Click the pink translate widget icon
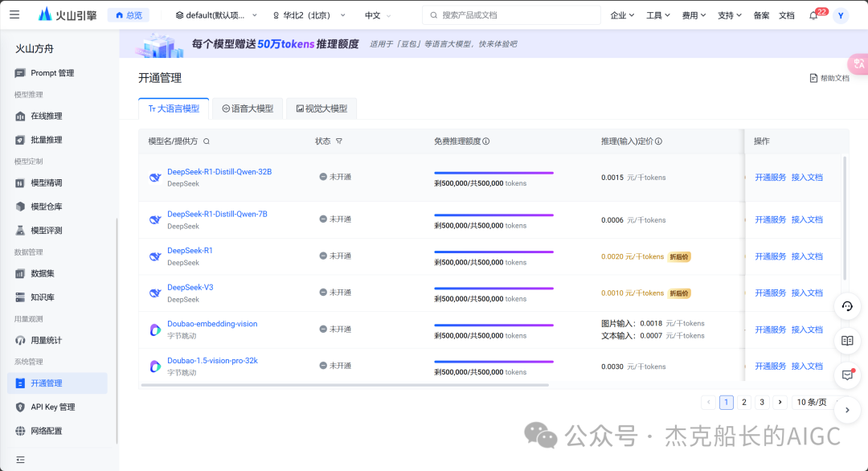Screen dimensions: 868x471 (x=858, y=64)
